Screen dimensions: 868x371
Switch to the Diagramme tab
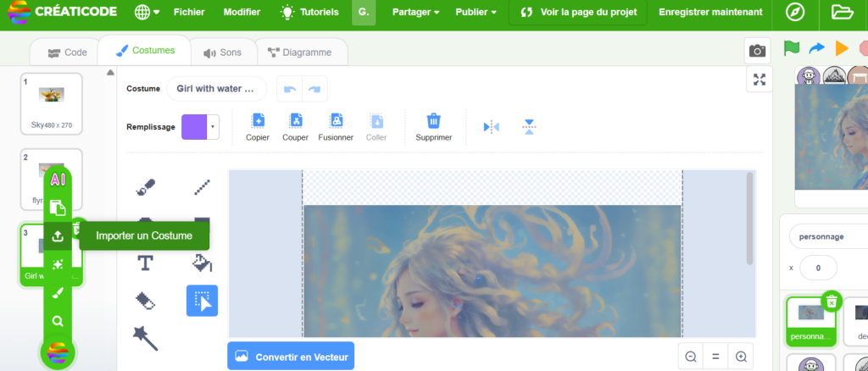(299, 53)
